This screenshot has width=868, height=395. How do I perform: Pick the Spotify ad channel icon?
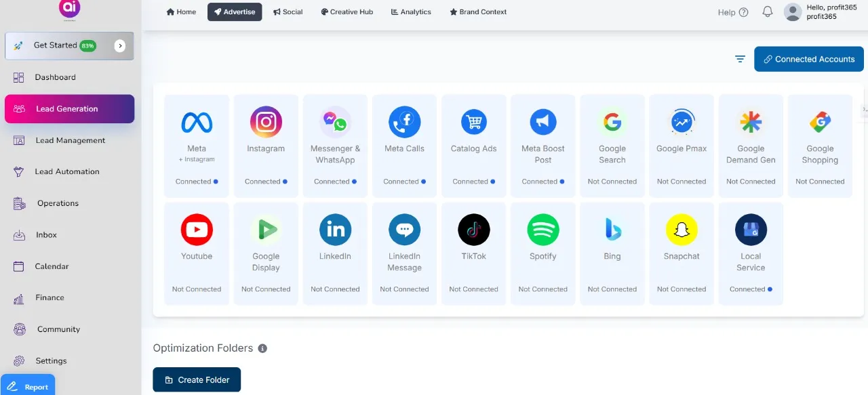(542, 230)
